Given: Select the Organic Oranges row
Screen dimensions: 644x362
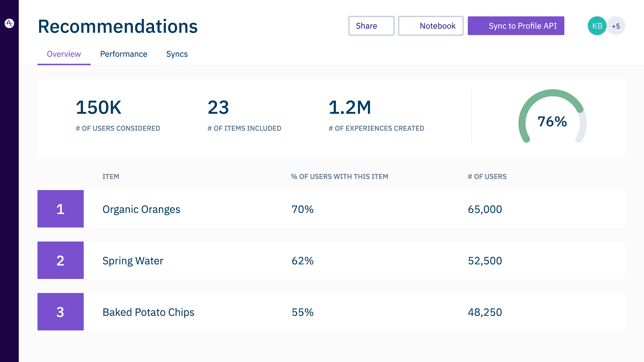Looking at the screenshot, I should (x=141, y=209).
